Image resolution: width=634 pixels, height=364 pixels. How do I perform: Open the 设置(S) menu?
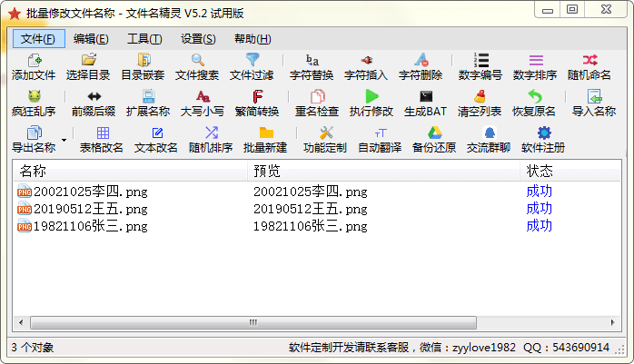(x=198, y=39)
